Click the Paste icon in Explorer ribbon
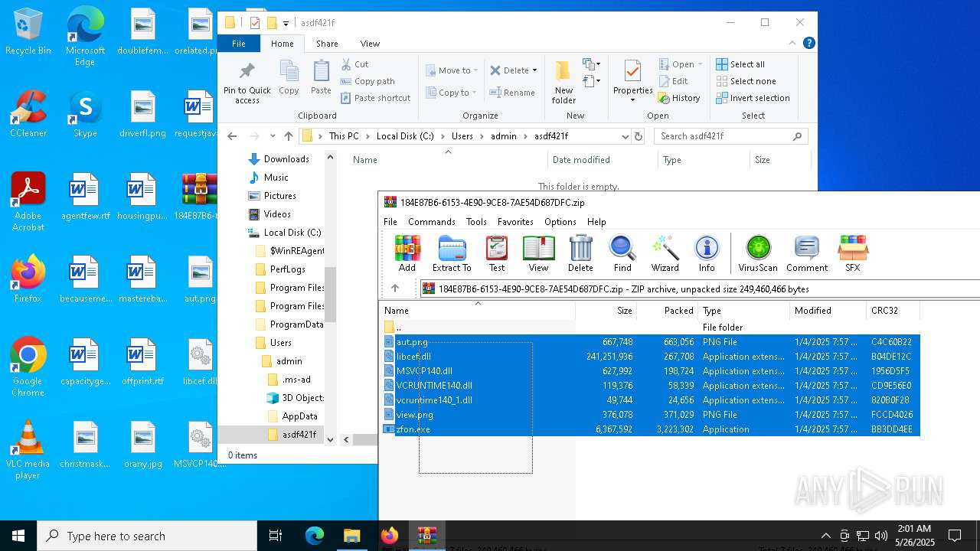Screen dimensions: 980x551 321,78
